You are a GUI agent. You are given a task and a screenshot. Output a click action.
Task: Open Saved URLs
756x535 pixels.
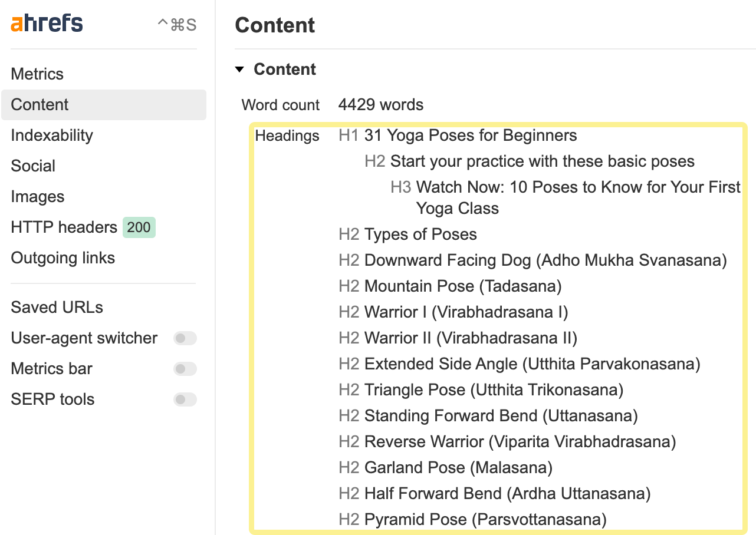point(57,307)
